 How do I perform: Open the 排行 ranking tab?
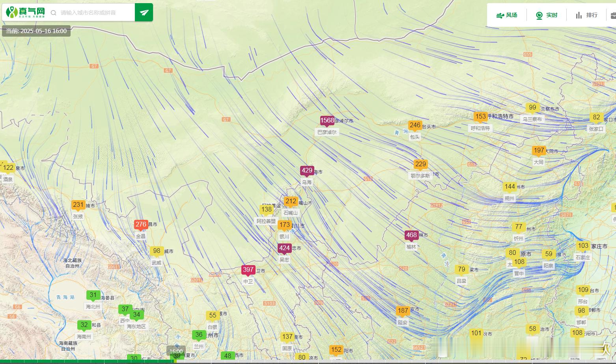point(586,15)
